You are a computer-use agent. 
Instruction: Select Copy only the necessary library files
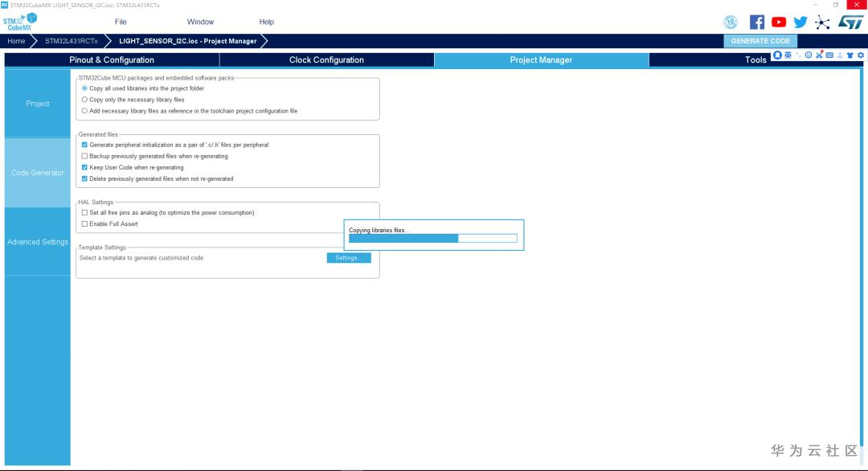click(x=84, y=100)
